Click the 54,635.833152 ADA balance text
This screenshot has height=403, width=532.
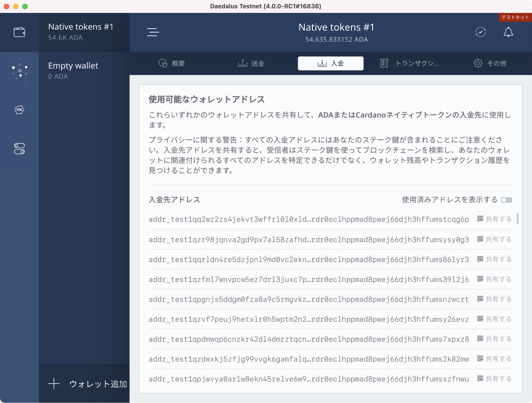tap(336, 39)
